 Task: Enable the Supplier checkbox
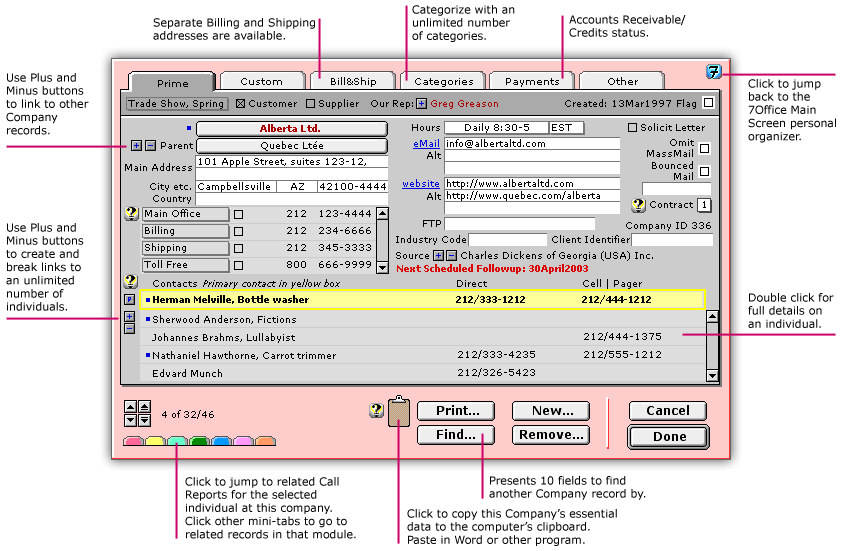[x=310, y=103]
